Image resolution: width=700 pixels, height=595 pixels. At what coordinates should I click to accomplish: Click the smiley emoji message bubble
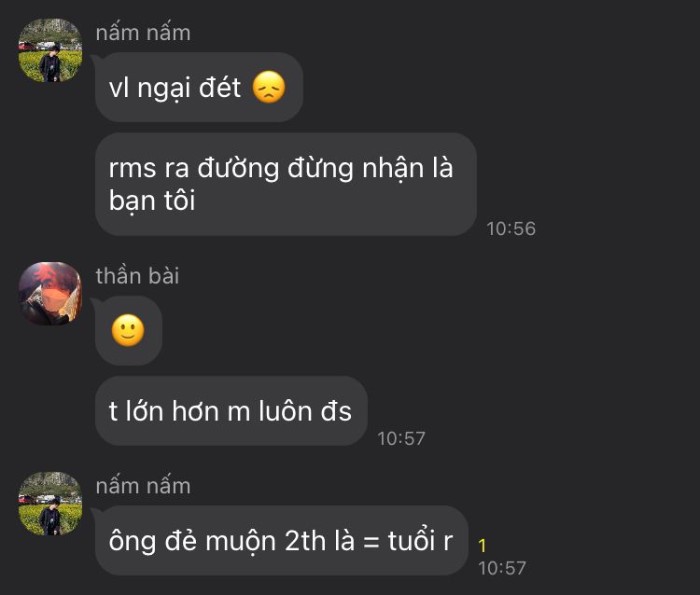click(129, 330)
